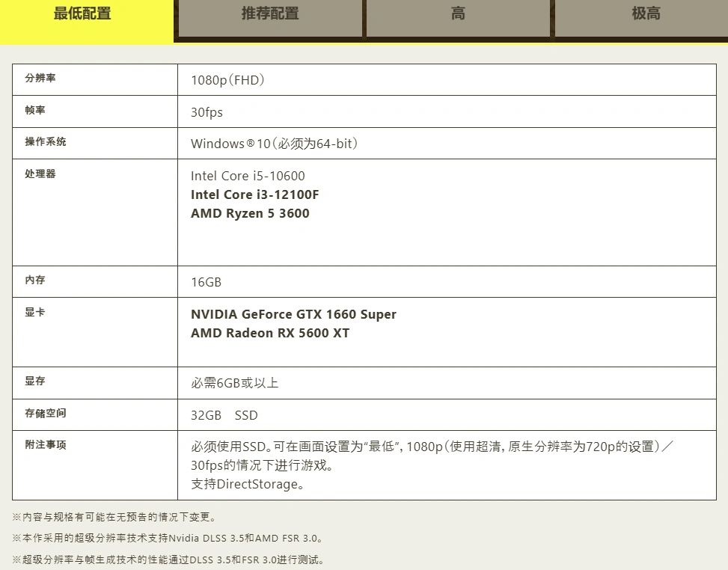Click the 必需6GB或以上 VRAM value
The height and width of the screenshot is (570, 728).
click(x=235, y=383)
